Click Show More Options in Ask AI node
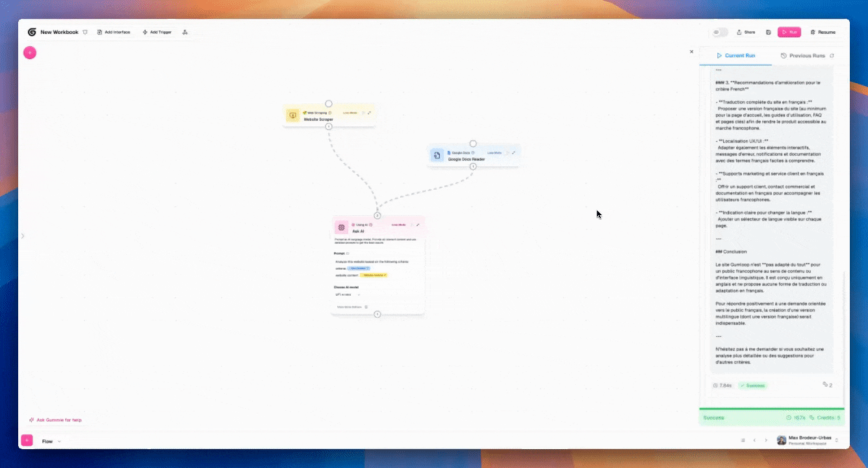 tap(352, 307)
